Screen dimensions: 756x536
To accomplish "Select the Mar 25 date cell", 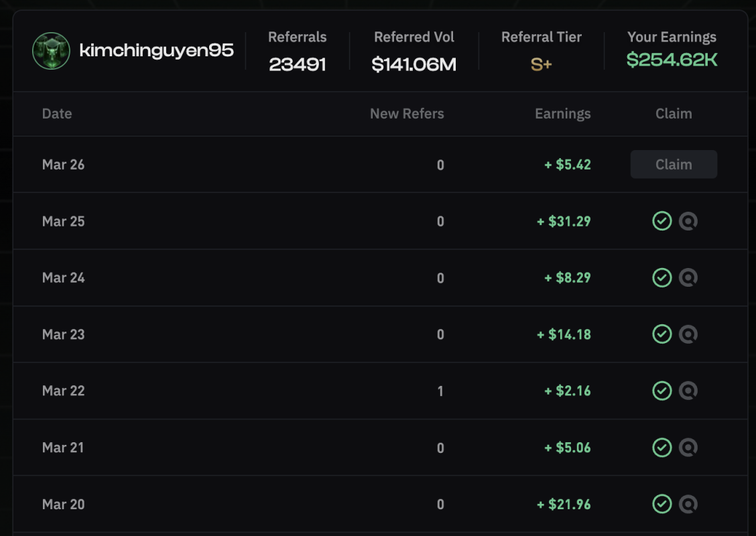I will pos(63,221).
